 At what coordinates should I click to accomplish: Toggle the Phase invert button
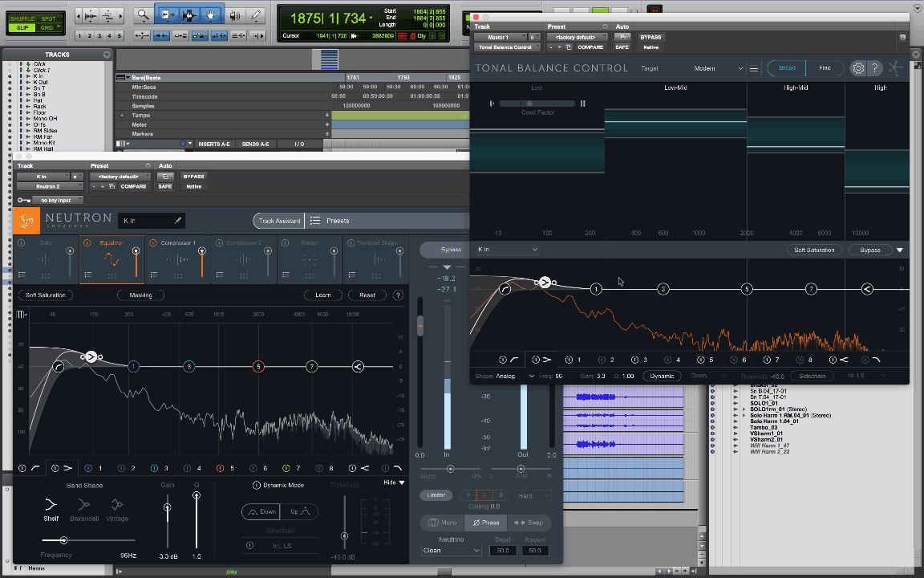point(486,523)
